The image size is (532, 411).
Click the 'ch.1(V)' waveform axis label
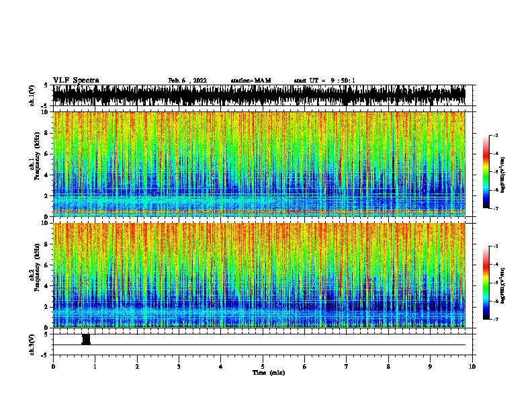pos(32,95)
